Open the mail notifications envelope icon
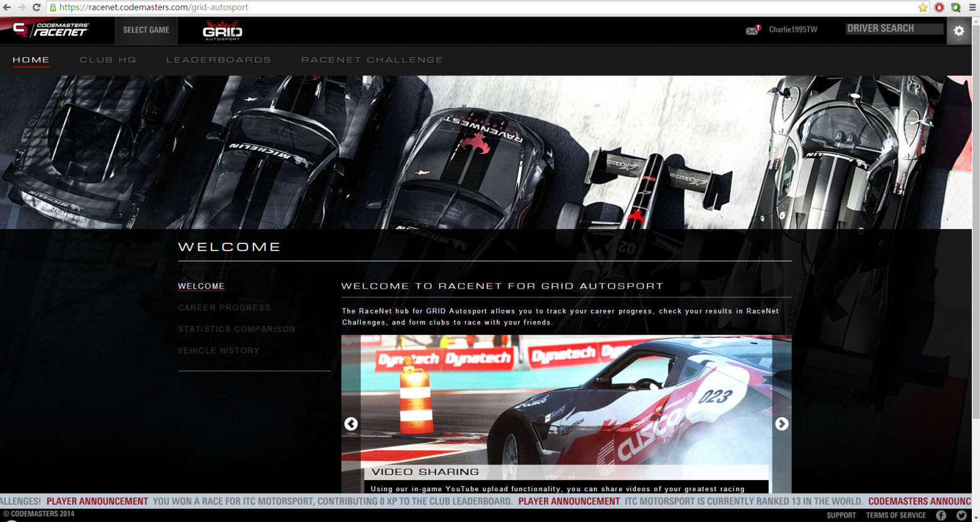This screenshot has width=980, height=522. coord(752,30)
